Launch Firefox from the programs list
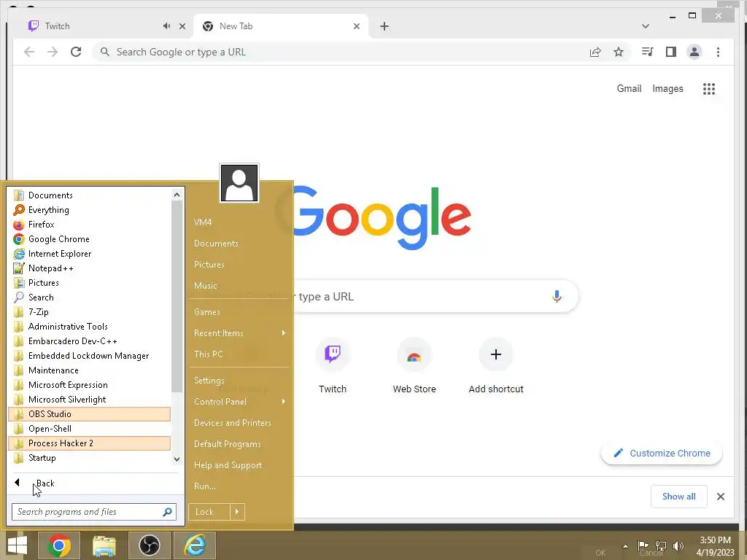 click(x=90, y=225)
